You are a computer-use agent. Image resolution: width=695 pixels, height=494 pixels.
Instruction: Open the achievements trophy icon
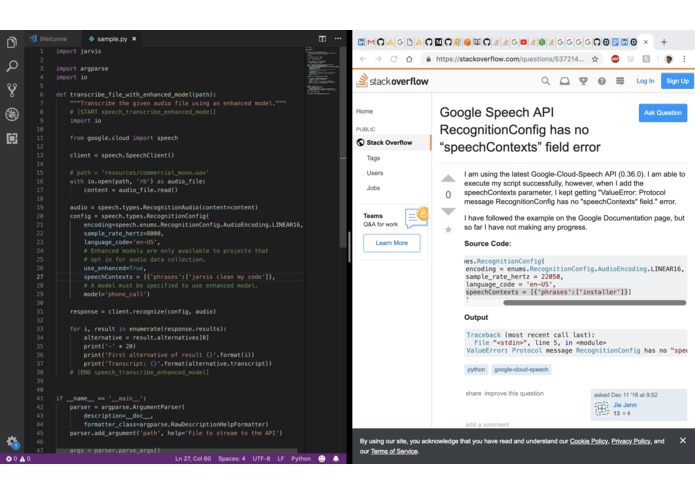pos(583,81)
